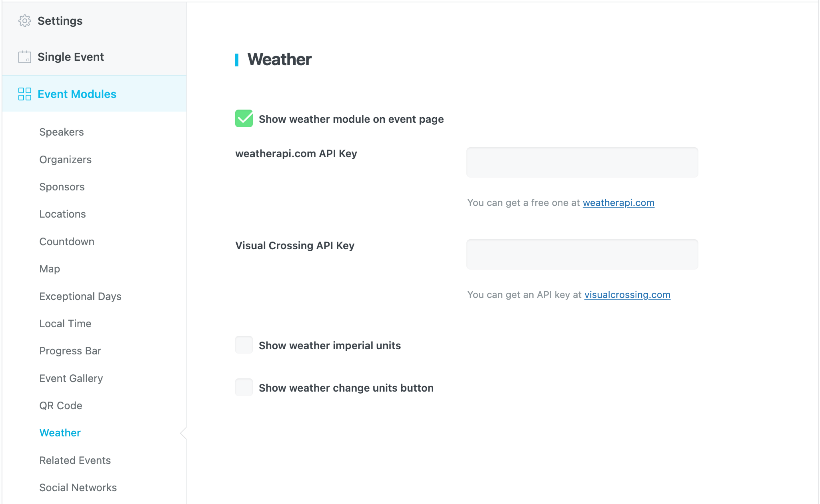Open the visualcrossing.com link
Image resolution: width=820 pixels, height=504 pixels.
point(627,295)
